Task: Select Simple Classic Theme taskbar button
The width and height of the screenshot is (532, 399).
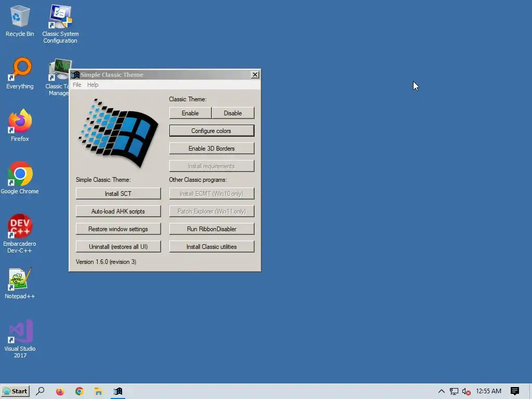Action: click(118, 391)
